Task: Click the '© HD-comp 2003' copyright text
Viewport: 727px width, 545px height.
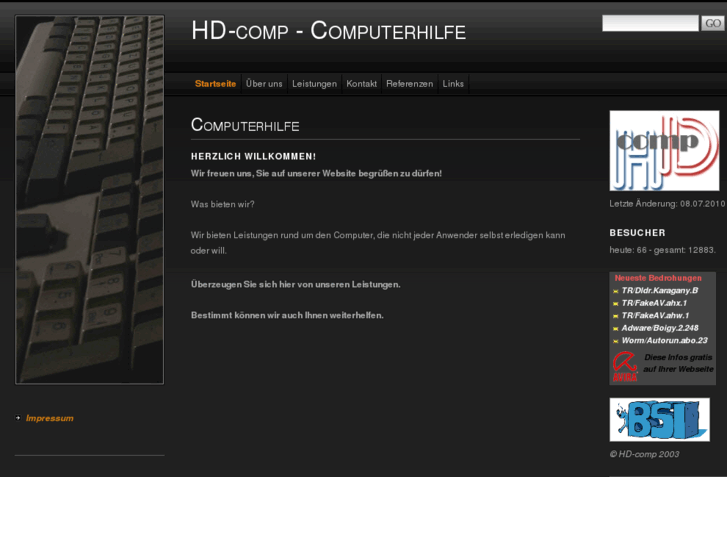Action: (x=644, y=455)
